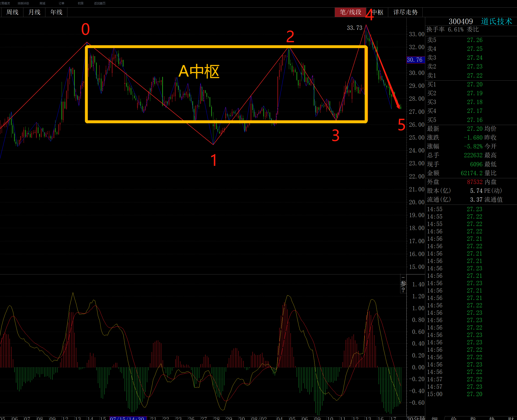The height and width of the screenshot is (420, 517).
Task: Click the 外盘 value 87532
Action: coord(475,182)
